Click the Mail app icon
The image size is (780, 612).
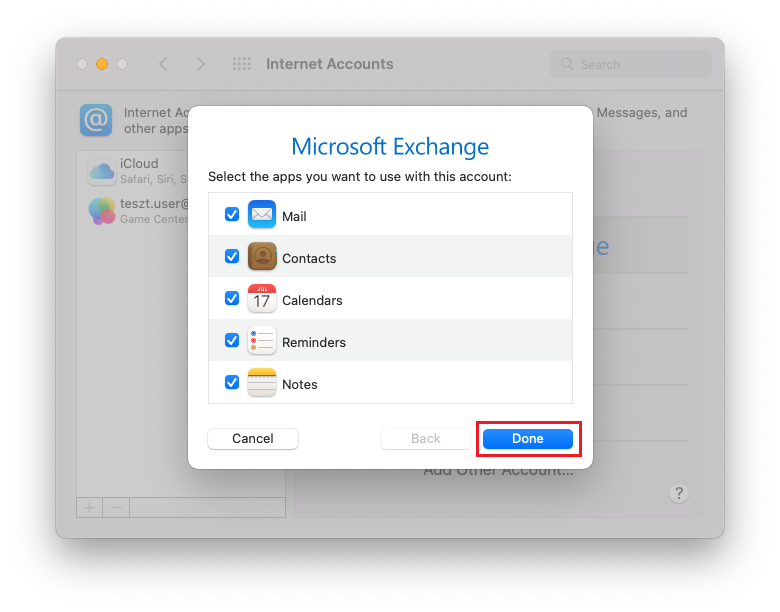tap(262, 215)
